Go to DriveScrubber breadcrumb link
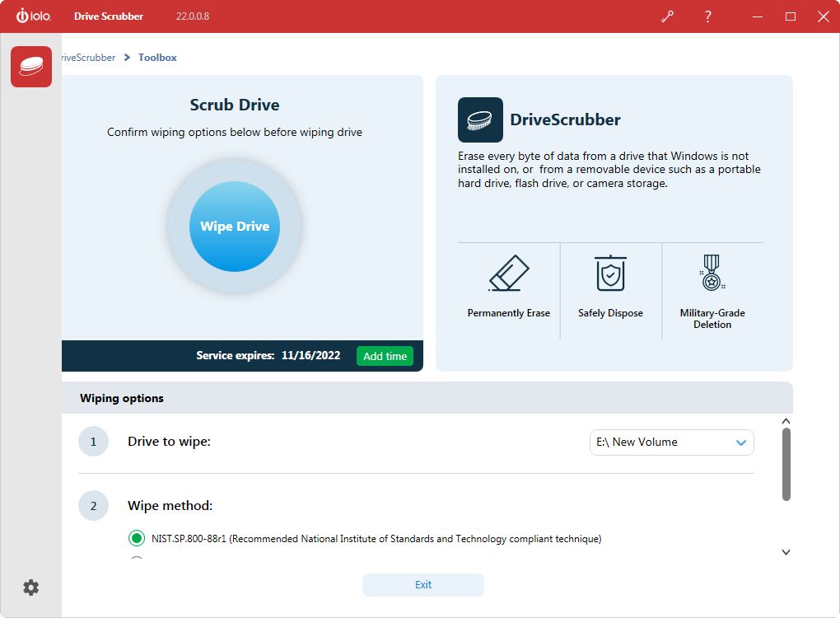This screenshot has height=618, width=840. (89, 58)
